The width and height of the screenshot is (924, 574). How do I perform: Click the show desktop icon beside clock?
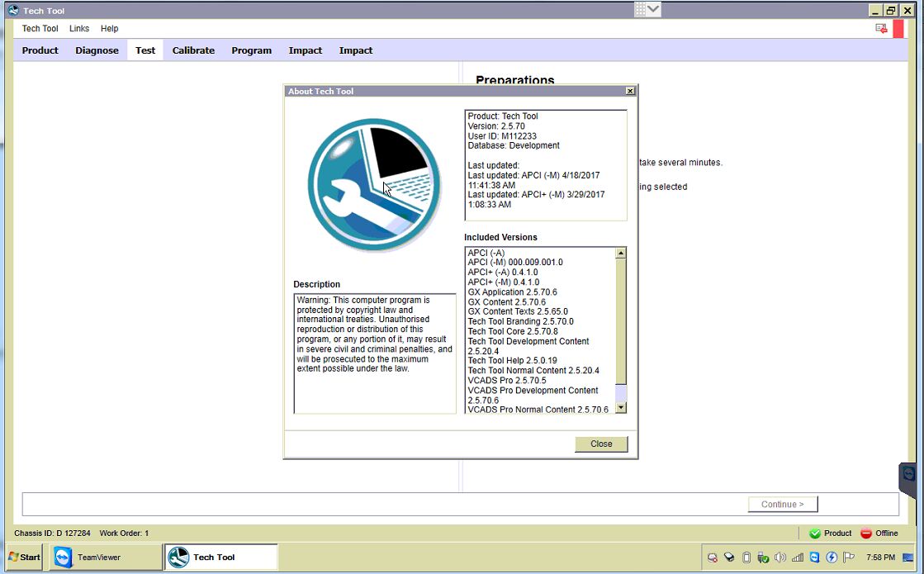pos(908,557)
